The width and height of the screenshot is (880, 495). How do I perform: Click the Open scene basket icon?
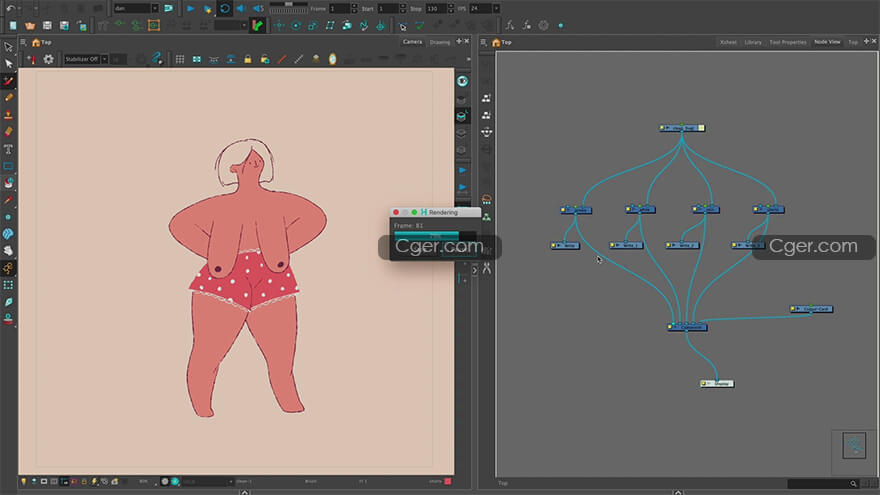tap(30, 25)
